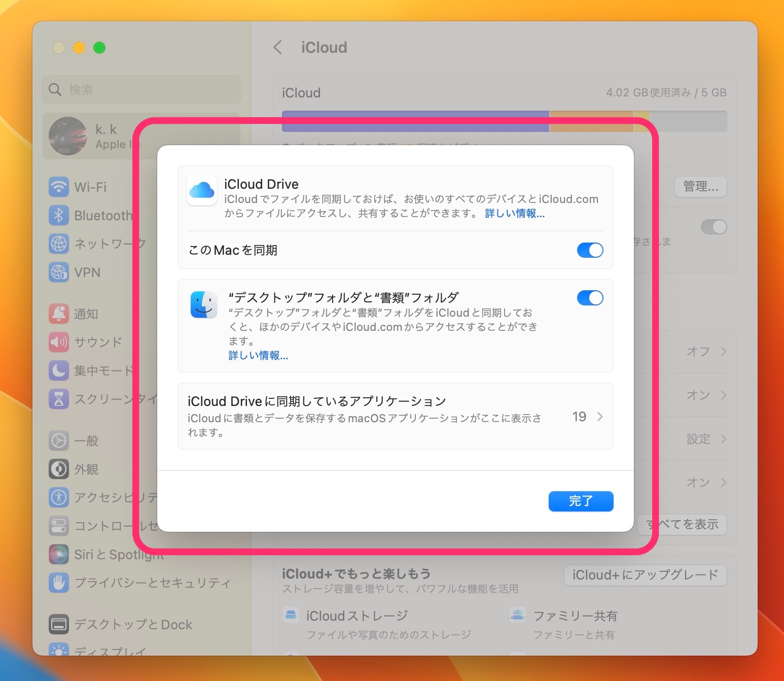Viewport: 784px width, 681px height.
Task: Click the Screen Time hourglass icon
Action: pyautogui.click(x=59, y=399)
